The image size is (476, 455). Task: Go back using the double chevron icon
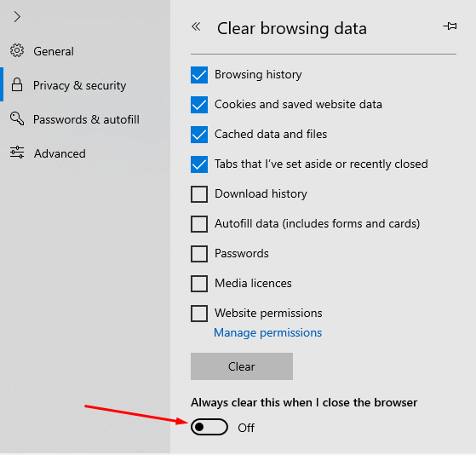click(196, 26)
